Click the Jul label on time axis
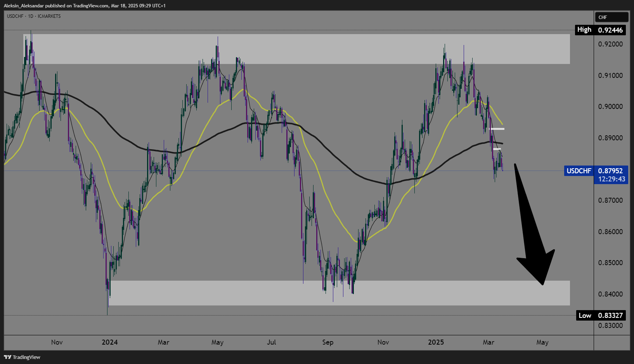The height and width of the screenshot is (364, 634). [x=272, y=342]
